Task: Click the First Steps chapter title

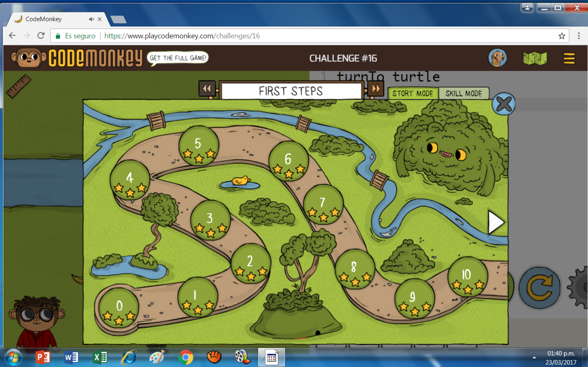Action: tap(291, 91)
